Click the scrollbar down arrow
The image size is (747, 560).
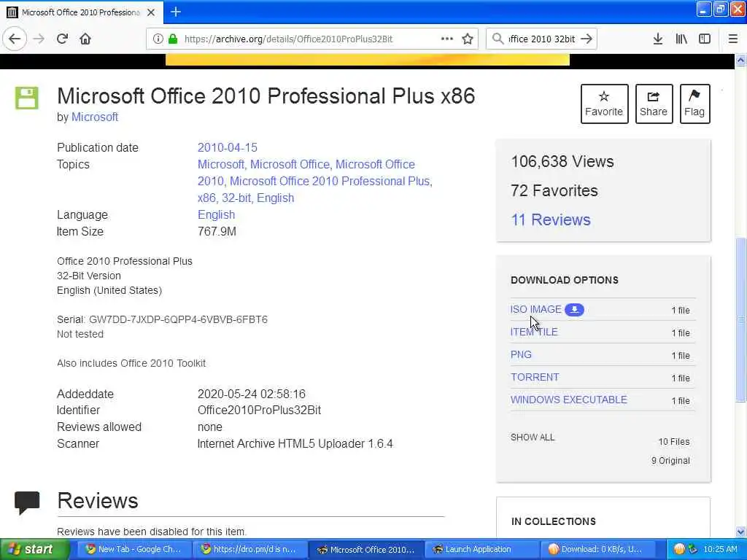tap(741, 532)
